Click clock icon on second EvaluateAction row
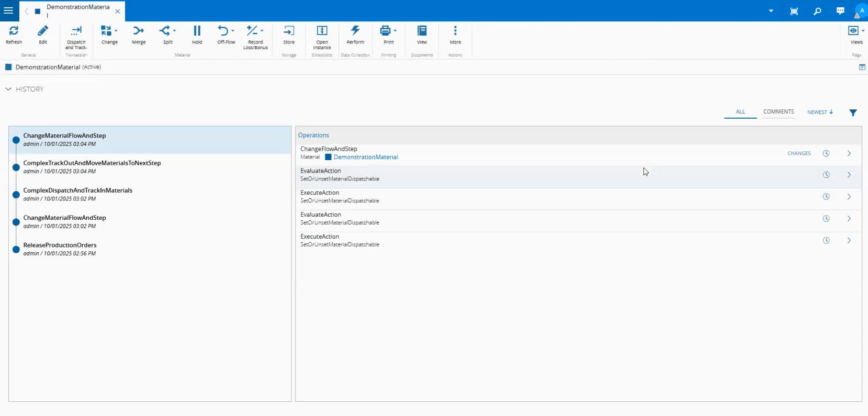 coord(826,219)
